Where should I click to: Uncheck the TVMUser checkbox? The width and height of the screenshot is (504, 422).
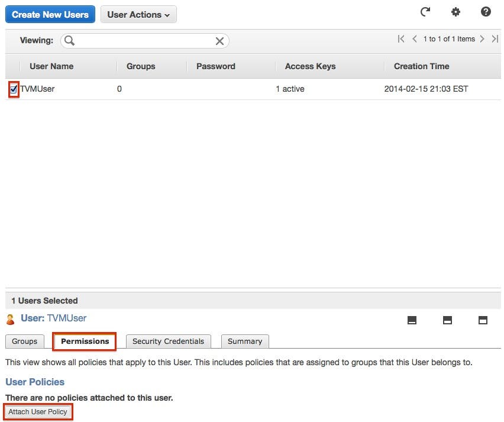14,89
